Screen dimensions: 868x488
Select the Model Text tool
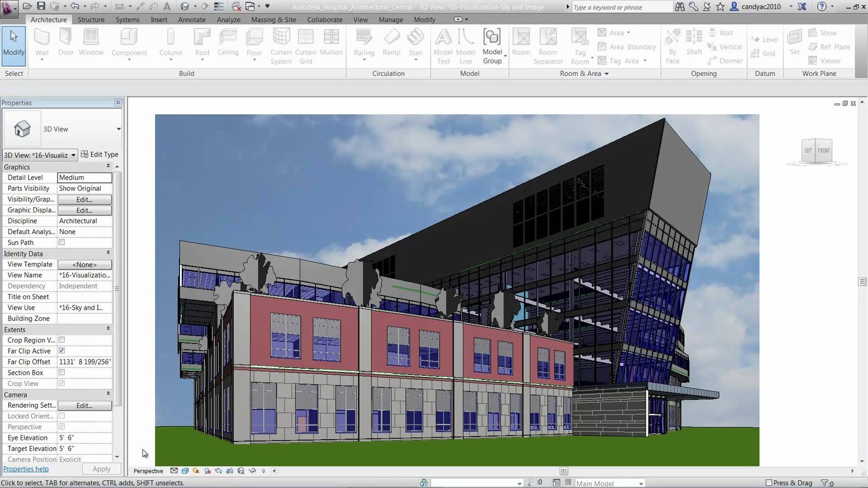click(x=443, y=47)
